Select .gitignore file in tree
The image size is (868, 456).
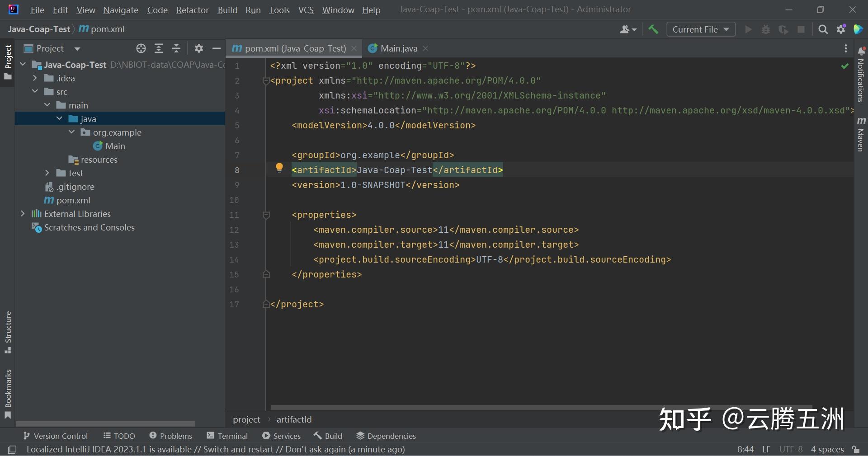click(x=75, y=187)
